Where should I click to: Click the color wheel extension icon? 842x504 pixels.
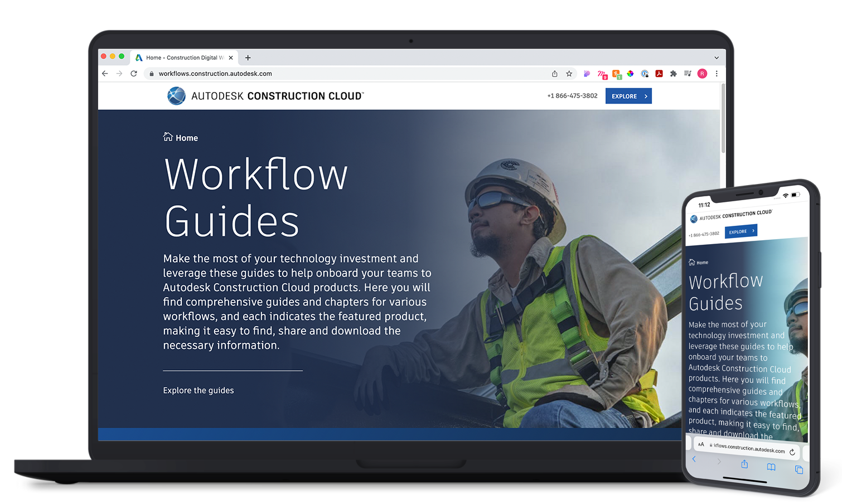coord(630,74)
